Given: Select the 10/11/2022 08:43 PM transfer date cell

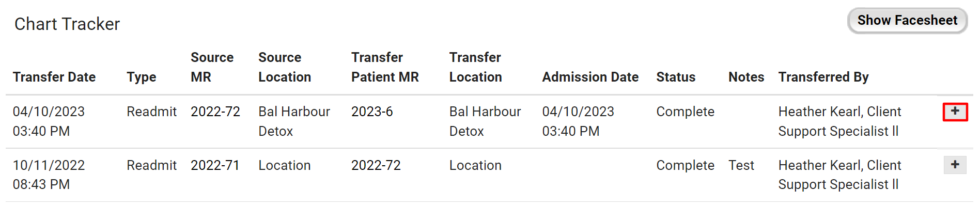Looking at the screenshot, I should click(49, 175).
